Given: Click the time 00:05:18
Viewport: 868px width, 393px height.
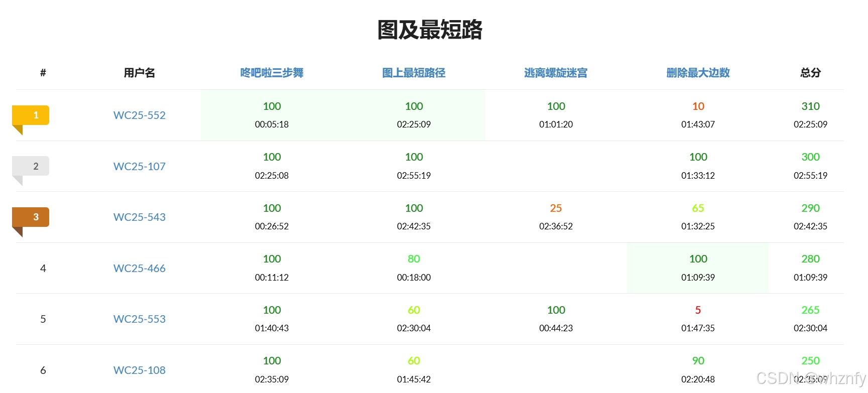Looking at the screenshot, I should (x=272, y=124).
